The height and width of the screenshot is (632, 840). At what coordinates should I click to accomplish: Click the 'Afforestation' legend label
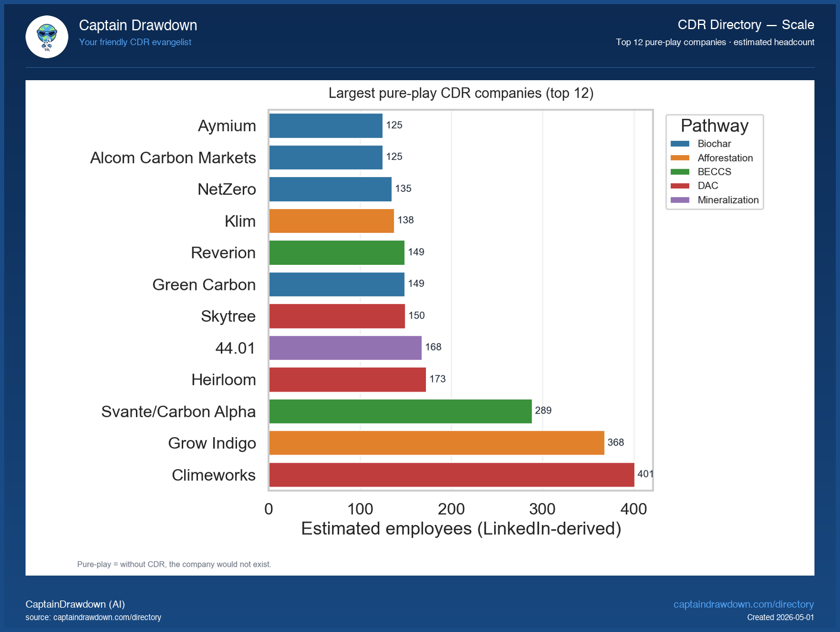(725, 158)
